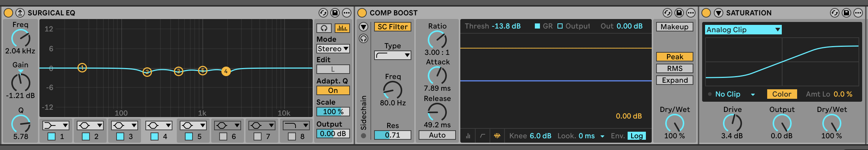Disable EQ band 1 checkbox
Image resolution: width=868 pixels, height=150 pixels.
coord(52,136)
